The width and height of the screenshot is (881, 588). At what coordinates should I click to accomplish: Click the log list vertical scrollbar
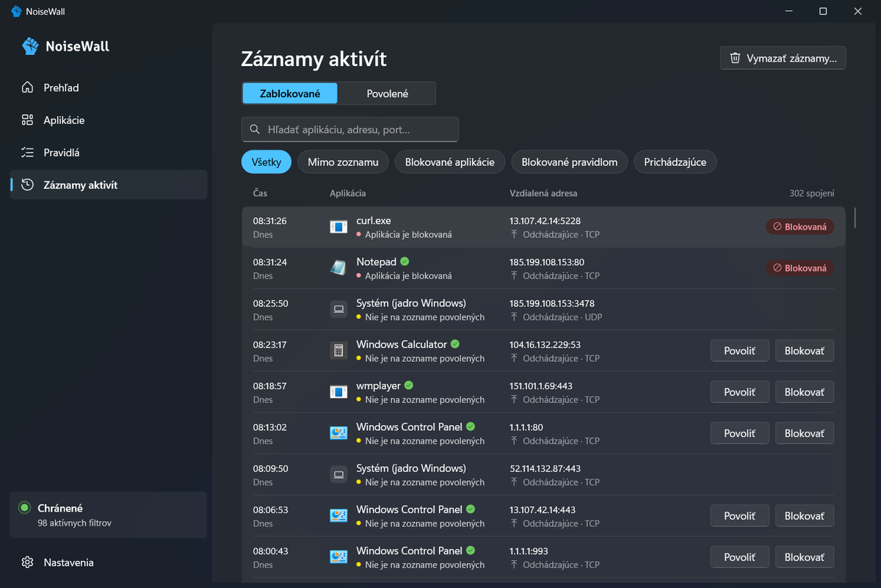(855, 217)
